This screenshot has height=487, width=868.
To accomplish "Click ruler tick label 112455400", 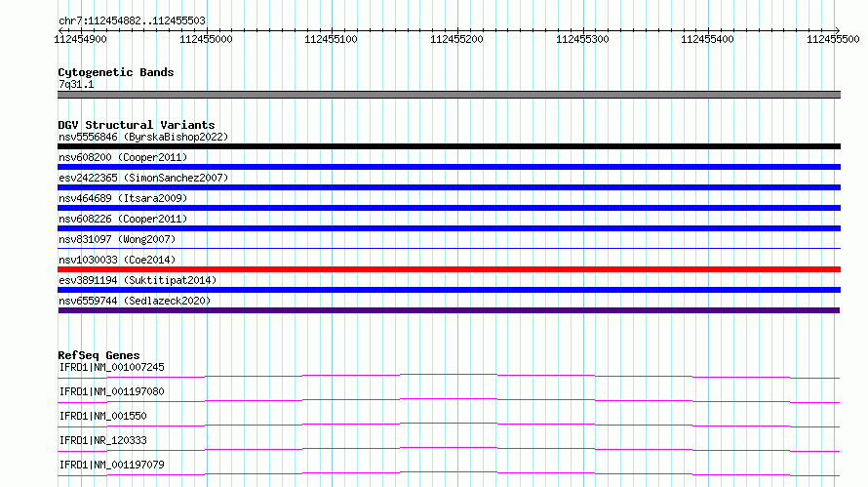I will pos(707,39).
